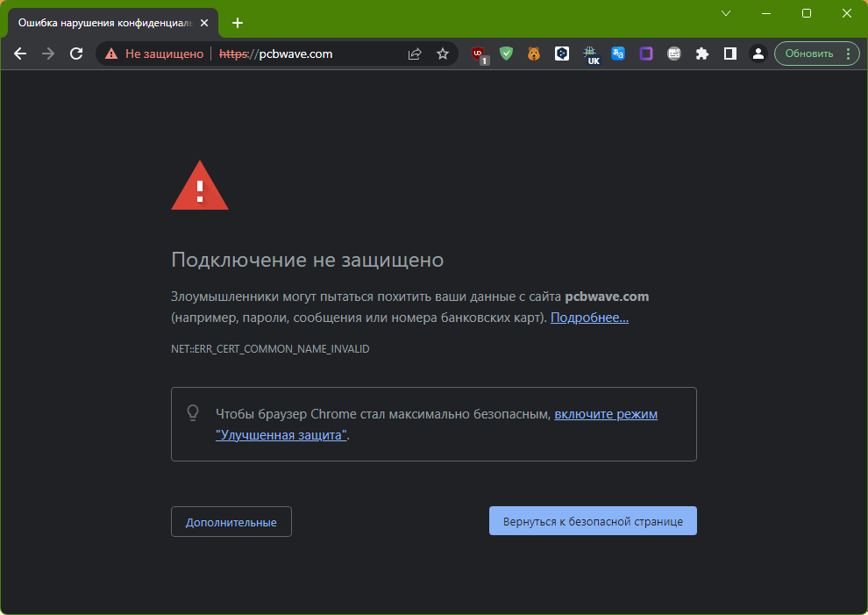The width and height of the screenshot is (868, 615).
Task: Click the Google Translate extension icon
Action: 618,54
